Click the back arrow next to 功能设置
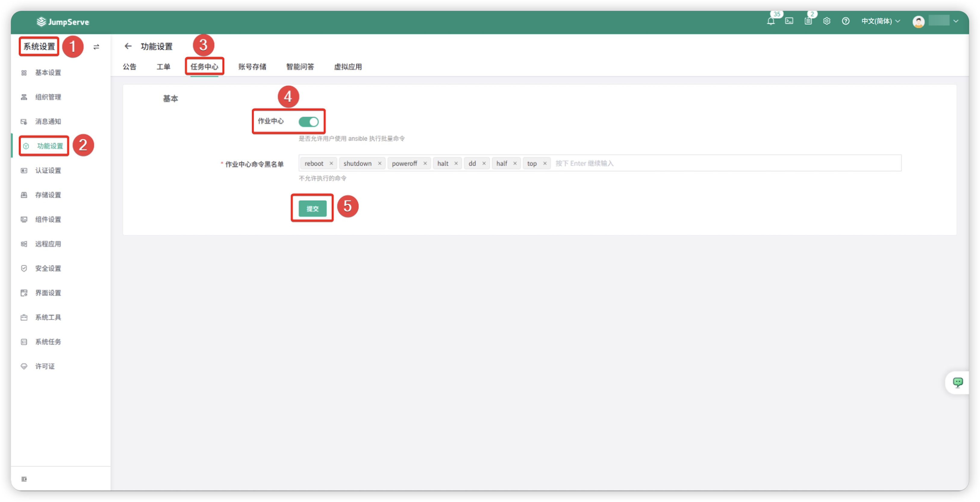 coord(128,46)
